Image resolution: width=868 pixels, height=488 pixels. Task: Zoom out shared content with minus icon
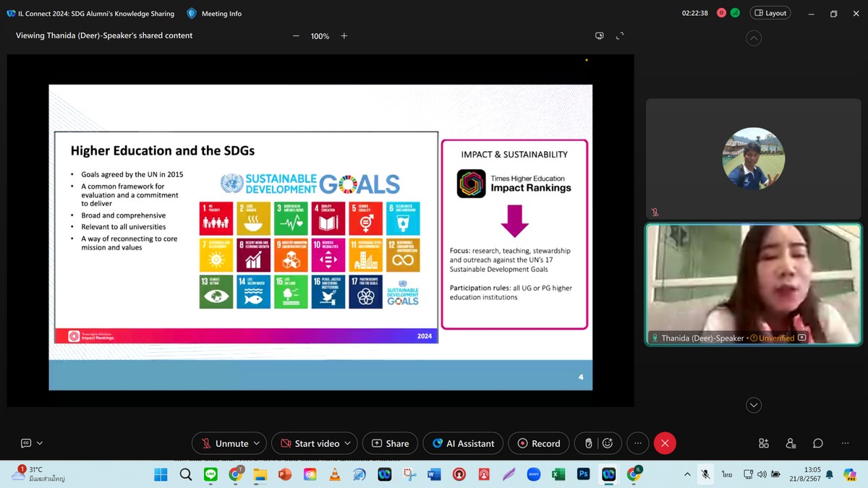point(296,35)
